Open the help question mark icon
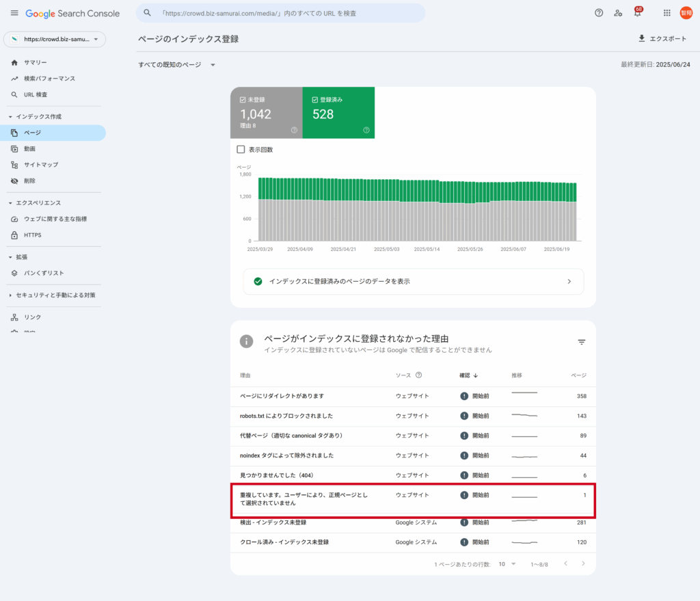 pyautogui.click(x=599, y=13)
